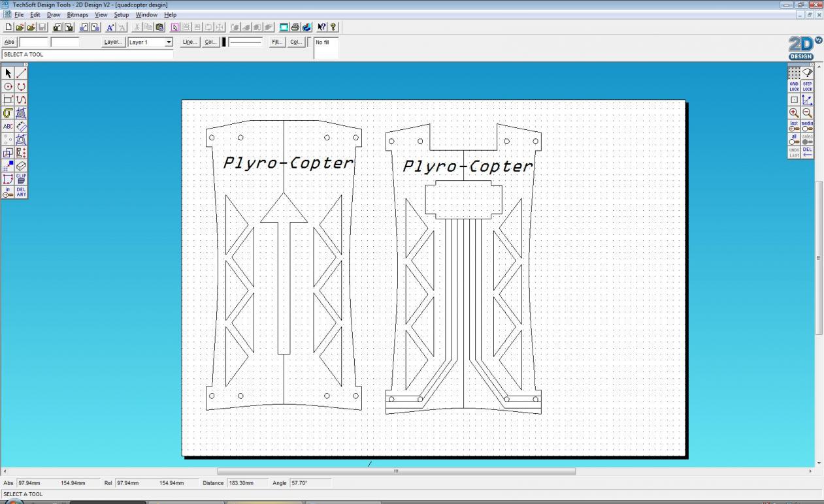Image resolution: width=824 pixels, height=504 pixels.
Task: Click the second coordinate input field
Action: point(65,42)
